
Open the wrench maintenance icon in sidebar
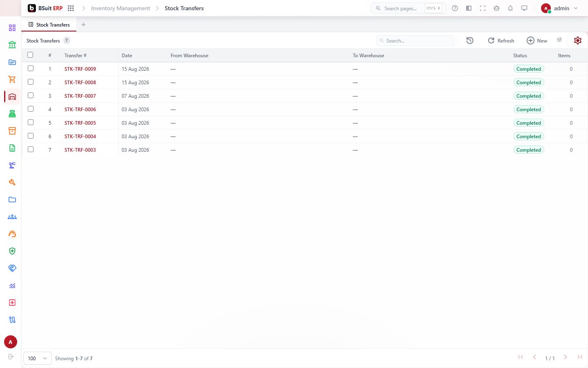[x=12, y=182]
